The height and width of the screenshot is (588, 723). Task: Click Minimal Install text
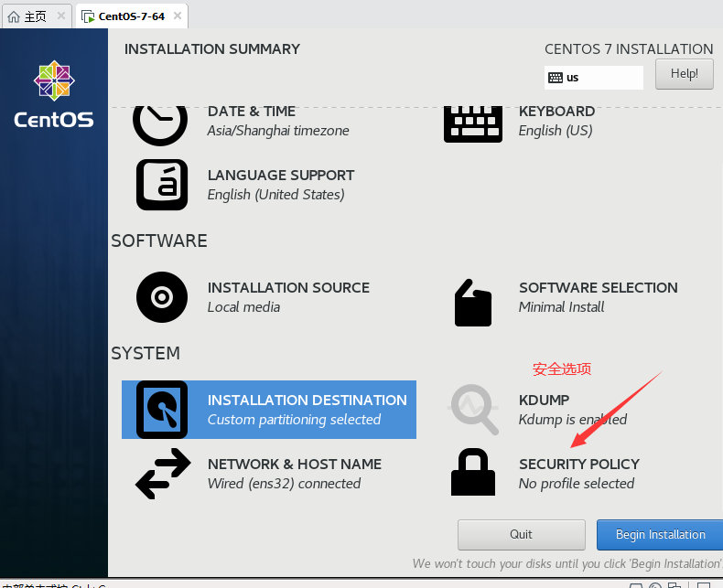click(x=561, y=307)
